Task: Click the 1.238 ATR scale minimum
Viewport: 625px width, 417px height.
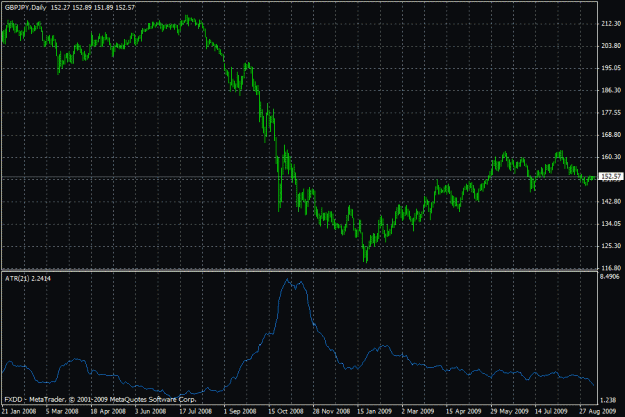Action: click(608, 400)
